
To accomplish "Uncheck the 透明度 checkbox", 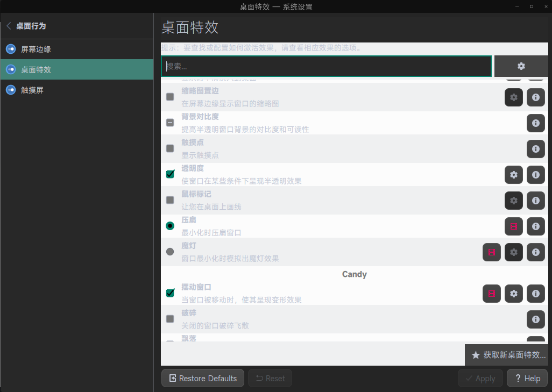I will point(170,174).
